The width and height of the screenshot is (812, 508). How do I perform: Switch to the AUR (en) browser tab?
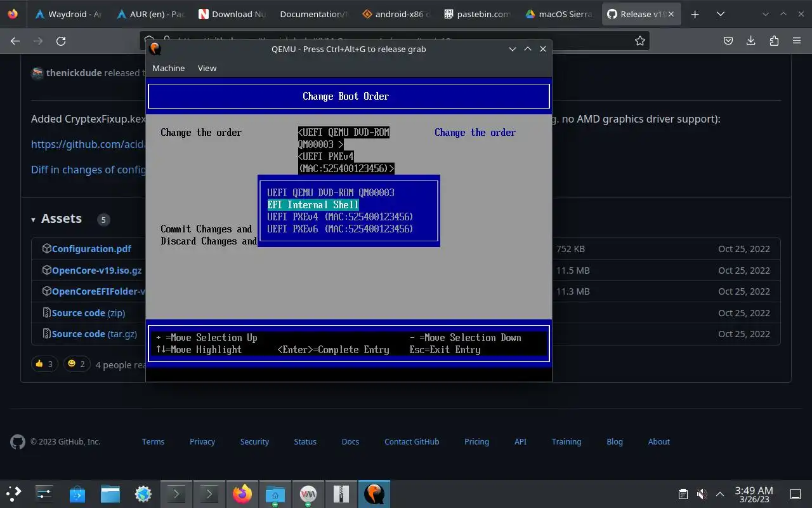tap(150, 14)
